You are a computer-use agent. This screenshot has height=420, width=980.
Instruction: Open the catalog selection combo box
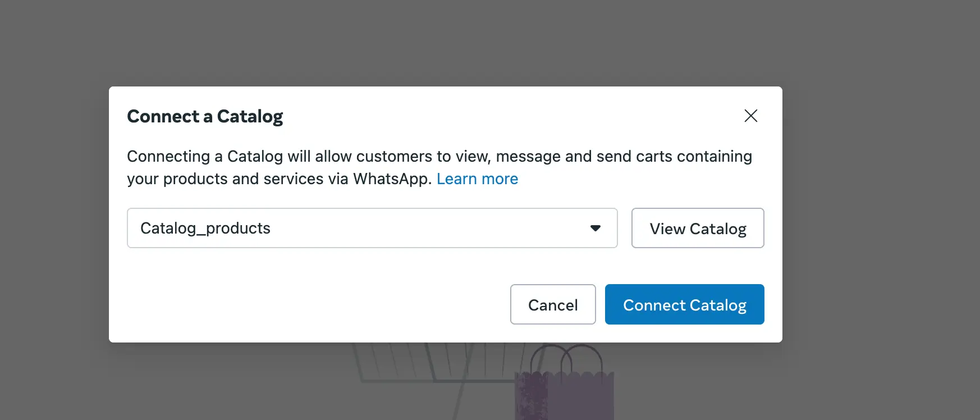[372, 228]
